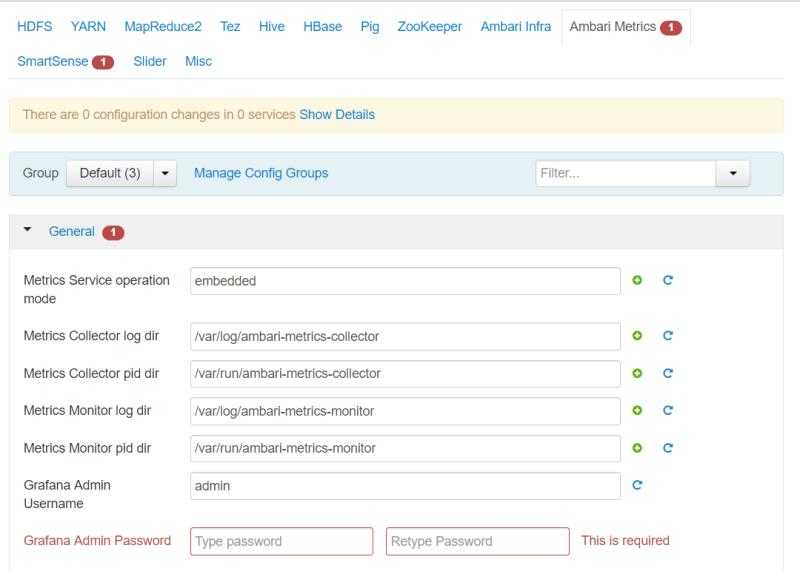Click the General section title

point(71,232)
